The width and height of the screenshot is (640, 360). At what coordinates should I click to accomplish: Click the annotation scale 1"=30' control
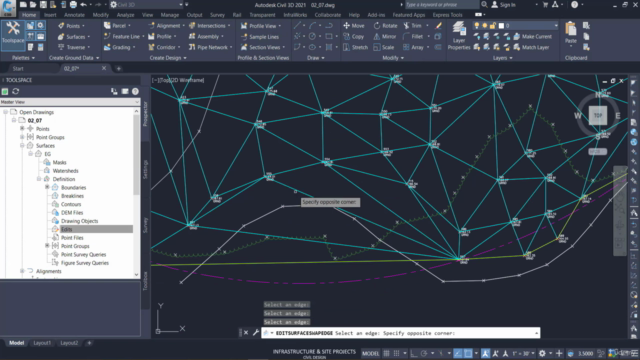523,353
